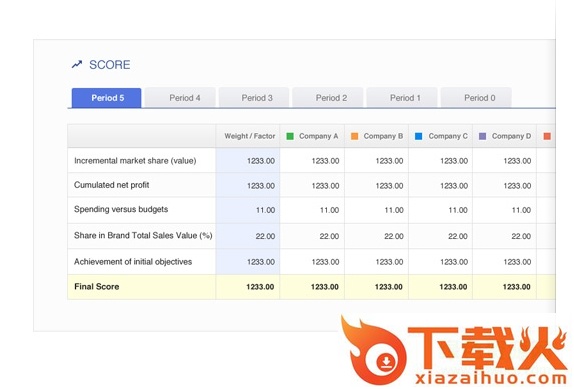Click Incremental market share value for Company C
The height and width of the screenshot is (389, 574).
coord(454,161)
